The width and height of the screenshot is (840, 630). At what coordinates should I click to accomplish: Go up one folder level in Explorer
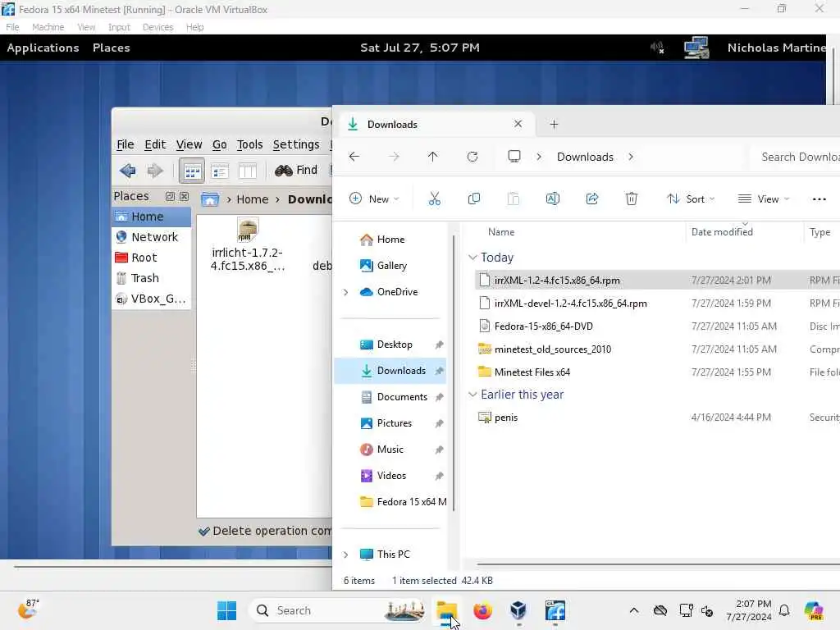(433, 157)
